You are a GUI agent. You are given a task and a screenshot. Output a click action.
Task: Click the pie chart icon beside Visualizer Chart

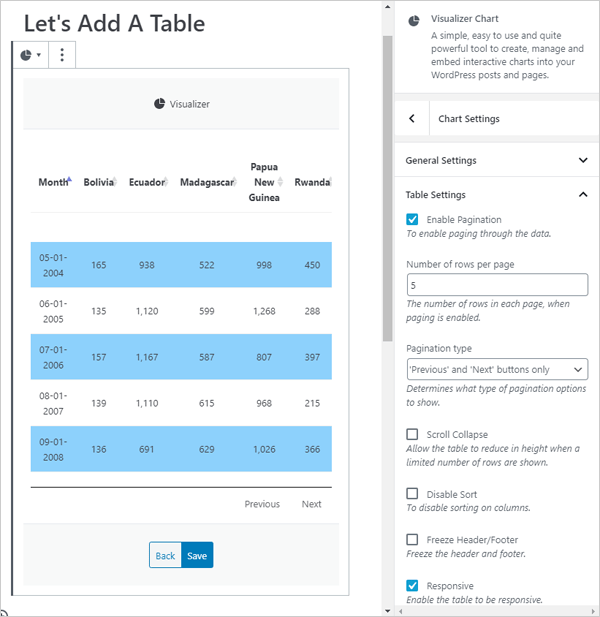414,20
